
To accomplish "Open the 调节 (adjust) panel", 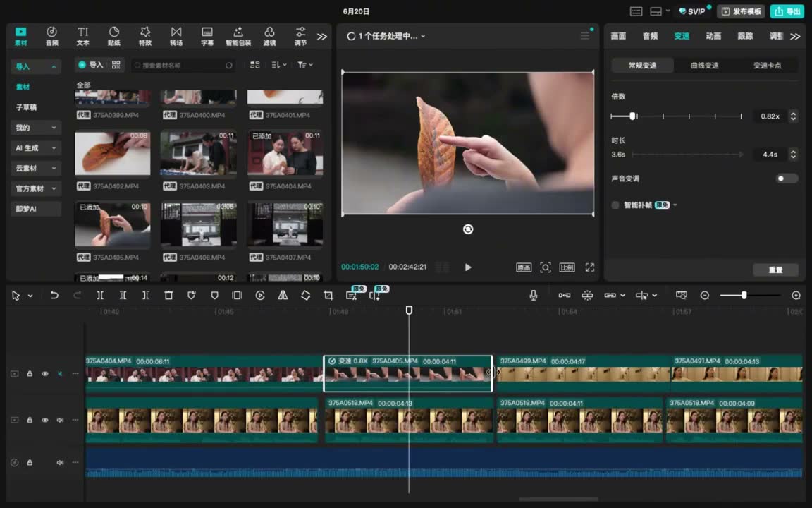I will pyautogui.click(x=300, y=36).
